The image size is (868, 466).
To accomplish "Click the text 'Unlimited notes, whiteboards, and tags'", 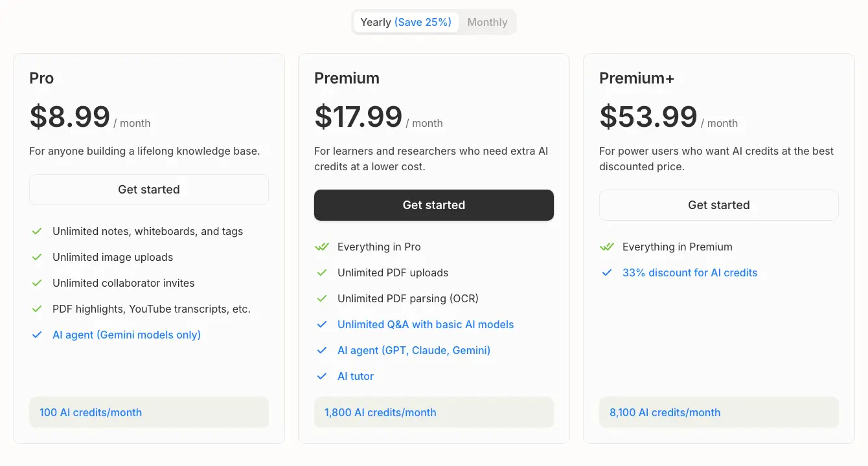I will [x=148, y=231].
